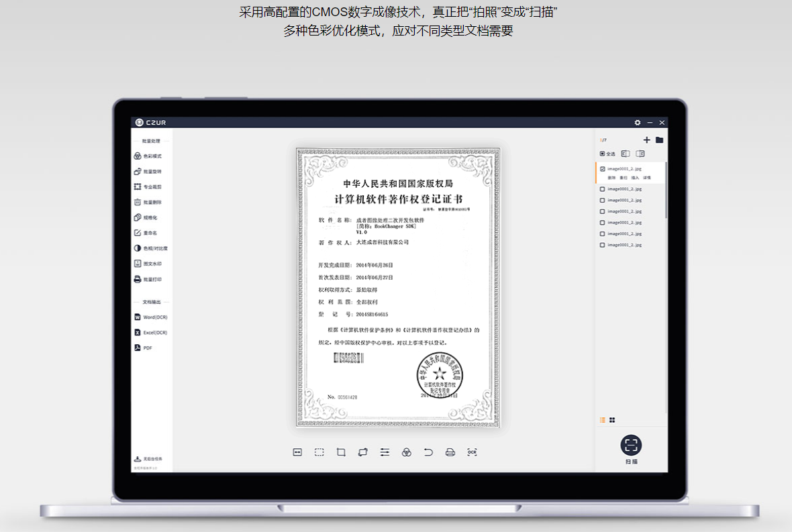Click 详情 to view image details
The width and height of the screenshot is (792, 532).
646,177
